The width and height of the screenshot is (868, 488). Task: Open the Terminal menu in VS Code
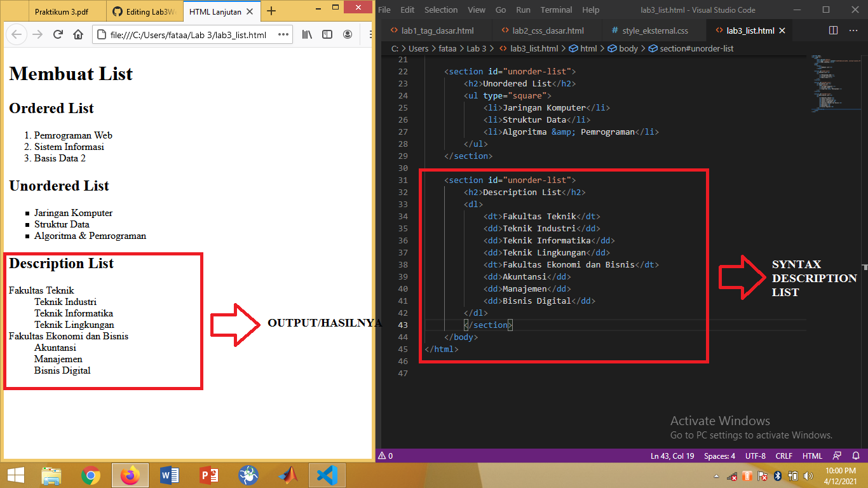(x=557, y=10)
